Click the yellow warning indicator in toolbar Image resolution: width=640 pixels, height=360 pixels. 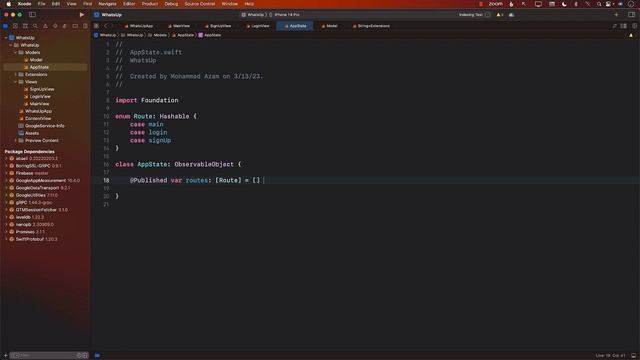(x=500, y=15)
